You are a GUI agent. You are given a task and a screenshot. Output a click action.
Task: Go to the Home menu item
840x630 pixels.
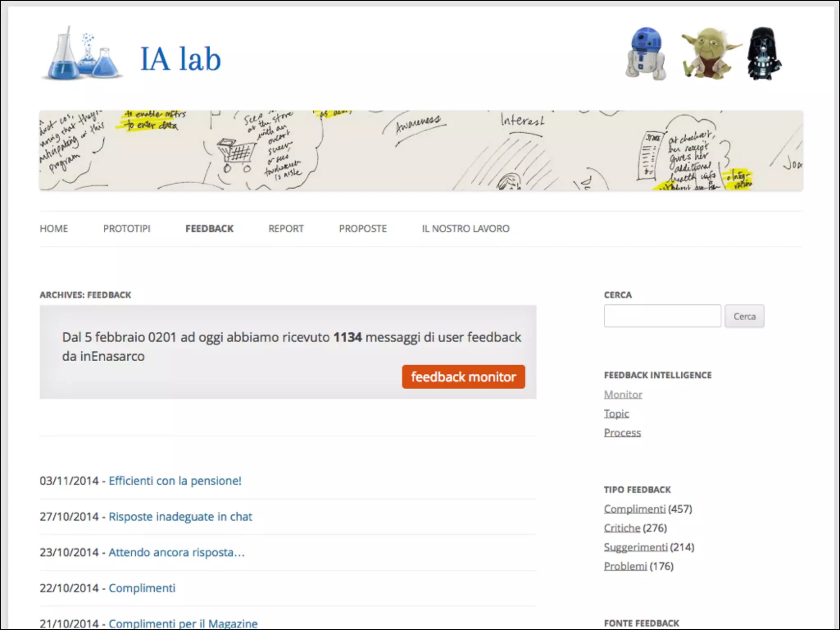point(54,228)
